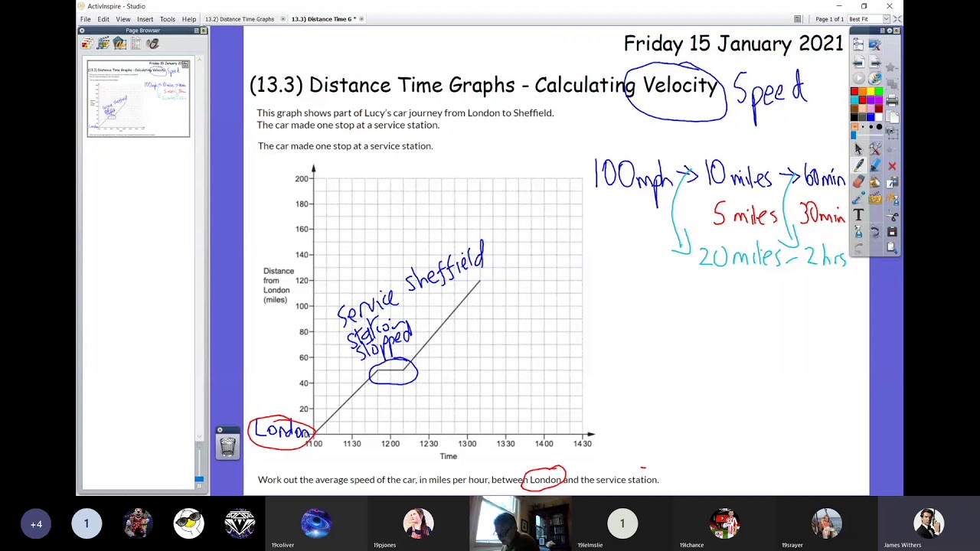The width and height of the screenshot is (980, 551).
Task: Open the Insert menu
Action: coord(145,19)
